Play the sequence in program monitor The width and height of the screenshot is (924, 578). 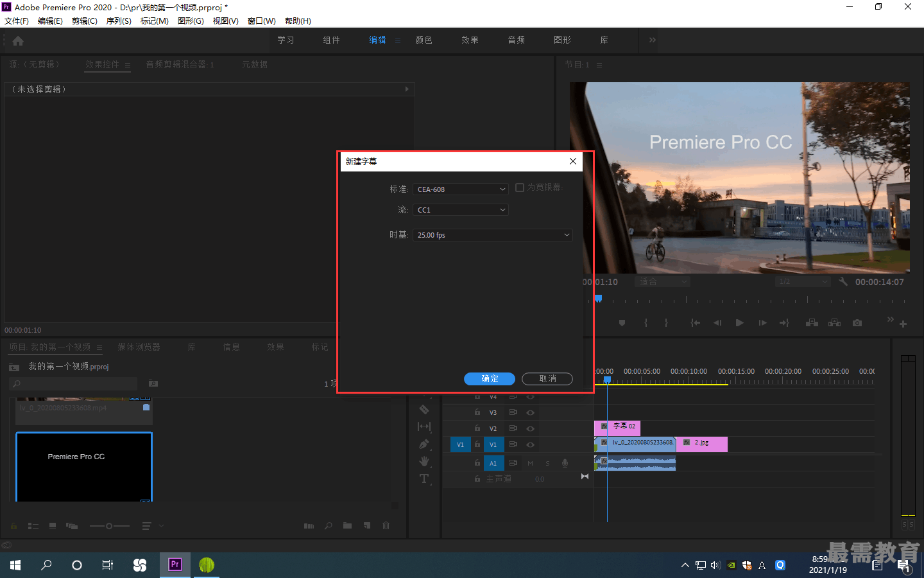(x=739, y=323)
